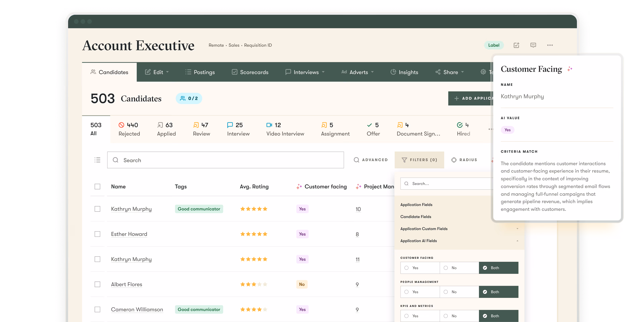Select No under People Management filter
Image resolution: width=644 pixels, height=322 pixels.
tap(459, 292)
